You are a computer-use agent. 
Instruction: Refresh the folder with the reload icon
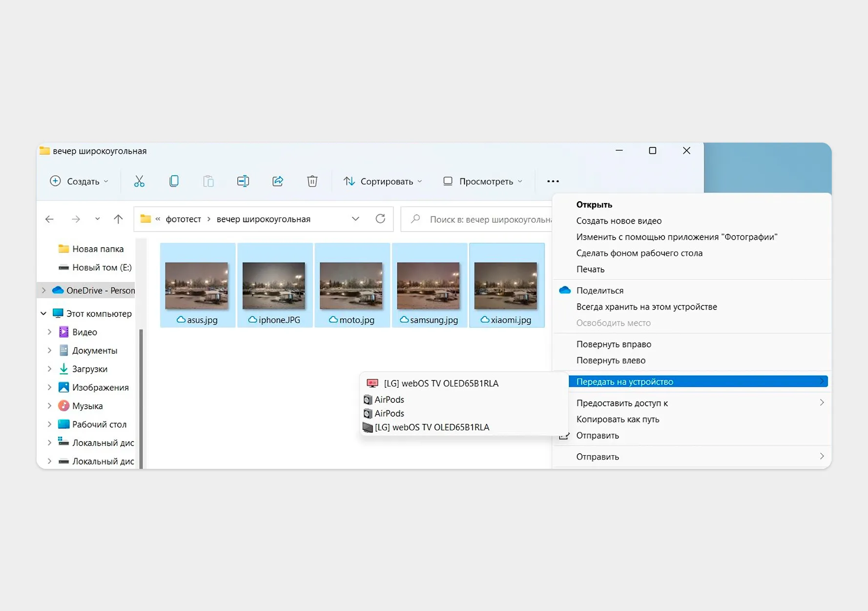(x=380, y=219)
